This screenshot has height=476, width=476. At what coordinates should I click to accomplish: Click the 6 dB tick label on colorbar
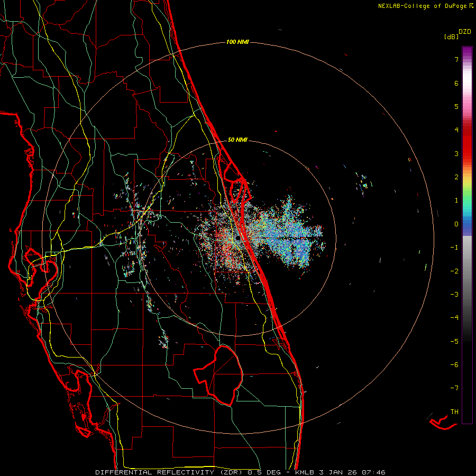pyautogui.click(x=456, y=83)
